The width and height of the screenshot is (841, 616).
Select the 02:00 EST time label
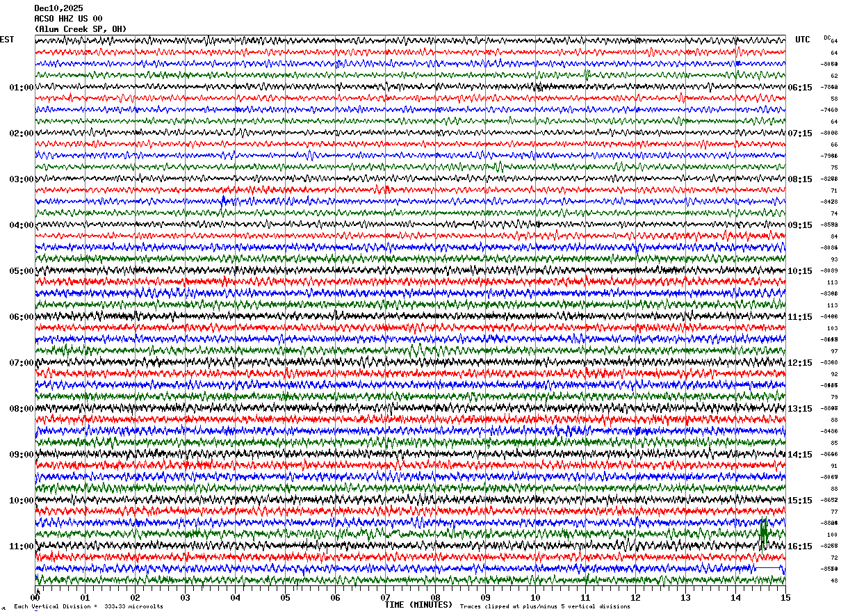coord(21,133)
